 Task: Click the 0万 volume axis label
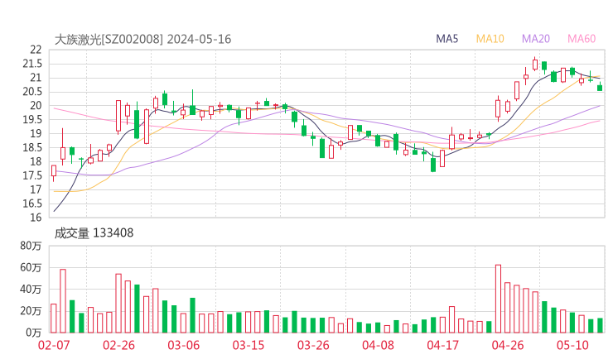click(34, 333)
